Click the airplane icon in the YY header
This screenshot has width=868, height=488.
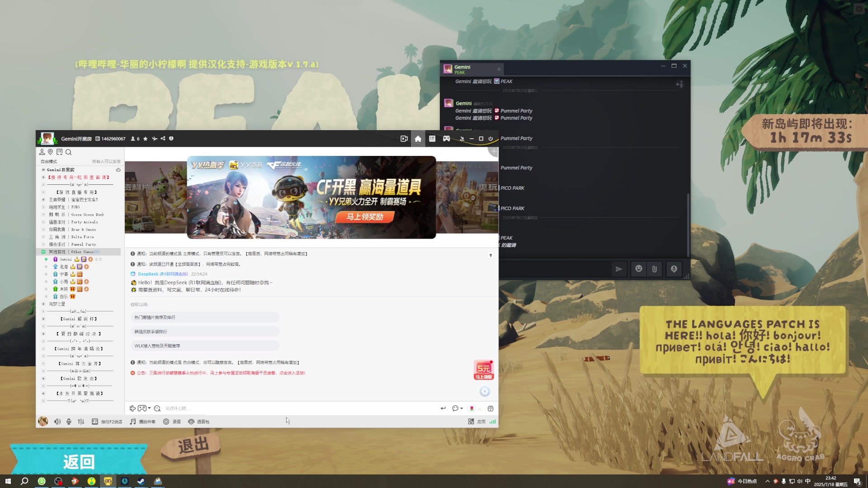click(155, 139)
